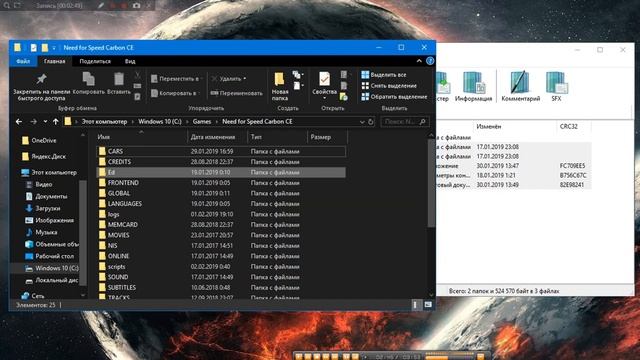The height and width of the screenshot is (360, 640).
Task: Go forward with the forward arrow
Action: click(33, 122)
